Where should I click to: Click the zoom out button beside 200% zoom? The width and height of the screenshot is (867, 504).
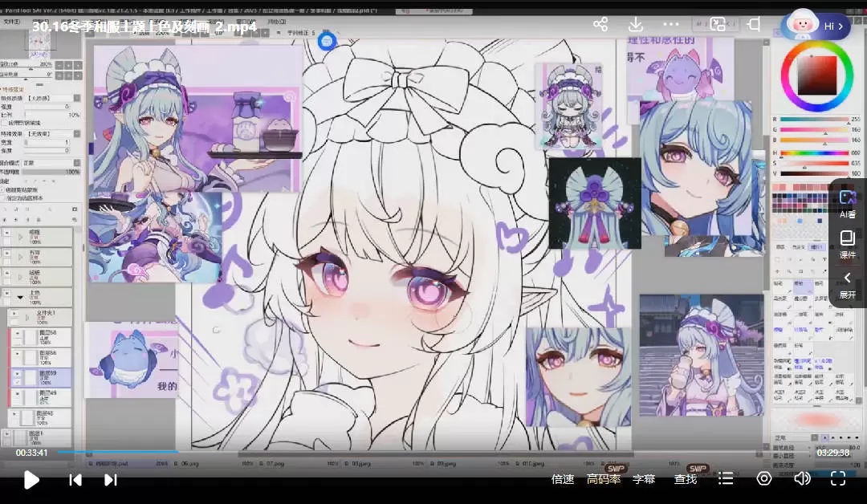(x=59, y=65)
